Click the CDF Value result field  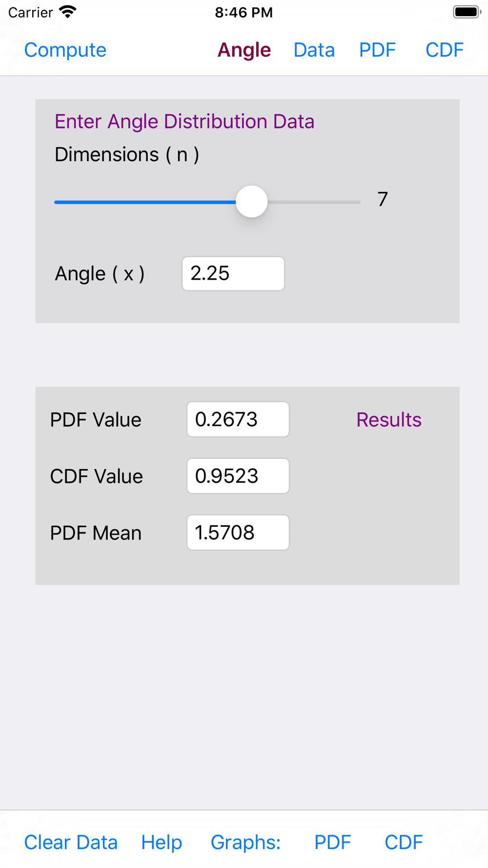(238, 476)
